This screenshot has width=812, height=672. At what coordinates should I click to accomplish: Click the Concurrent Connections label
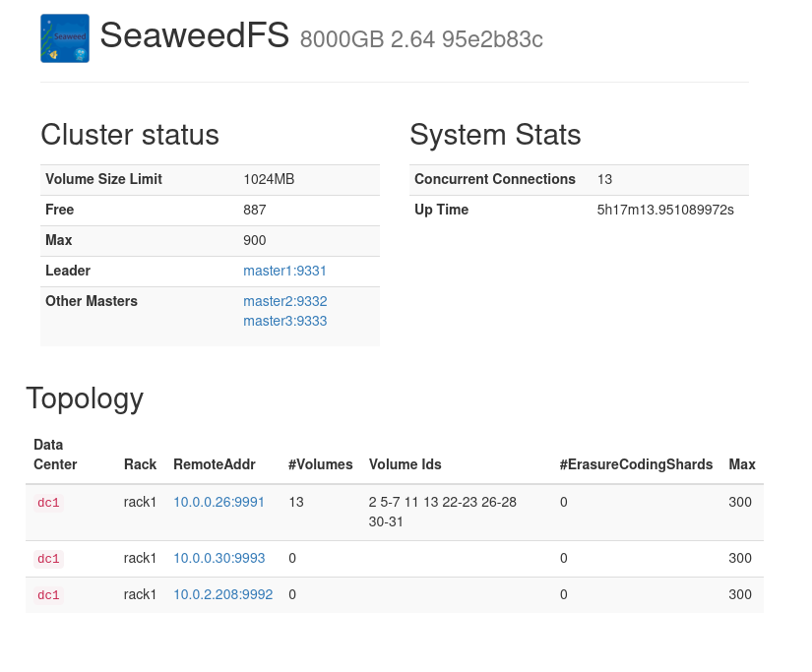[x=494, y=179]
